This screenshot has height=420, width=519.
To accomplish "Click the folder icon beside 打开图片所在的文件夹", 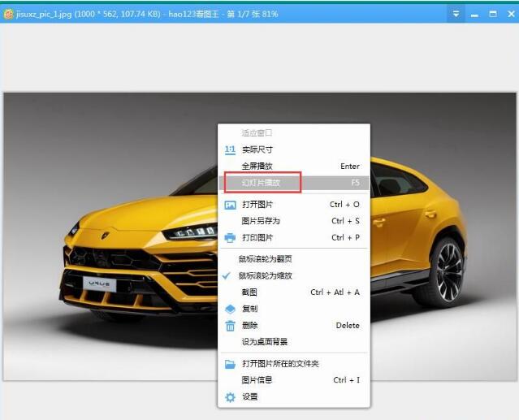I will tap(230, 364).
